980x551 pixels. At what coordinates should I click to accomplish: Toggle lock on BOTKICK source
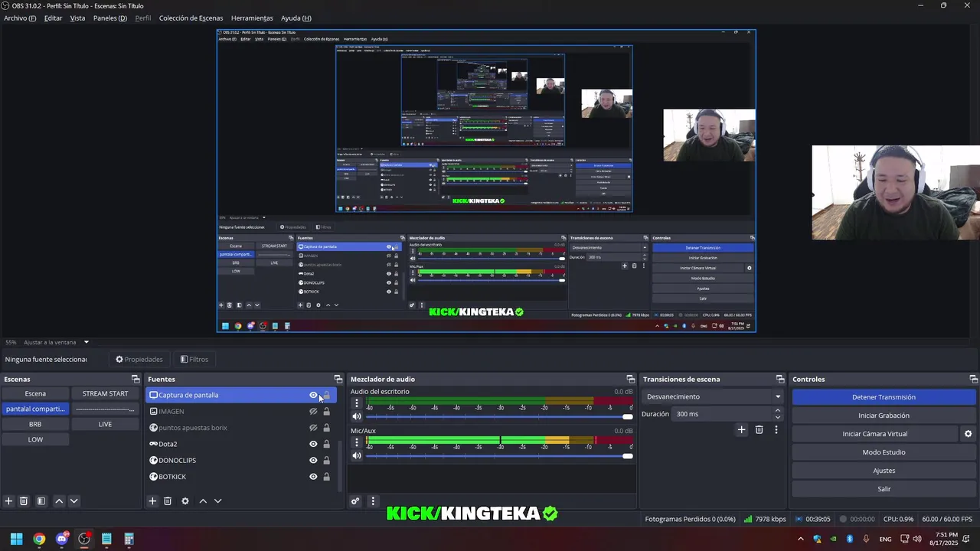[326, 477]
